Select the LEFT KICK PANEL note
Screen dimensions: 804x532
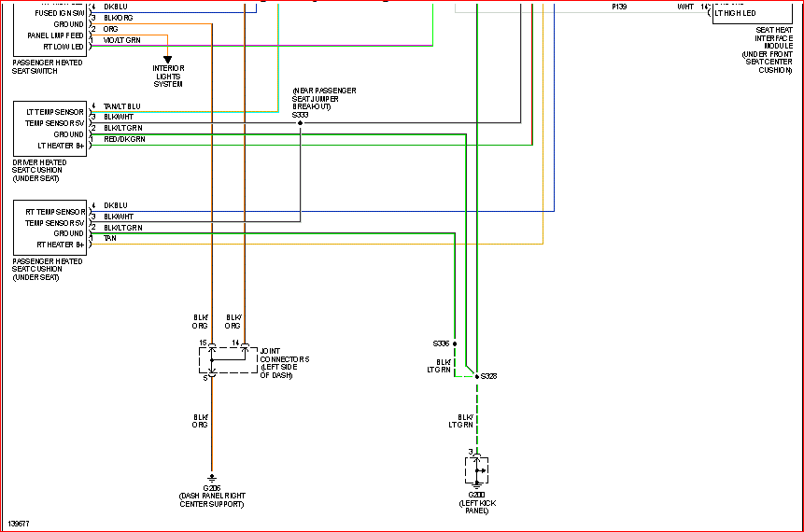tap(477, 508)
